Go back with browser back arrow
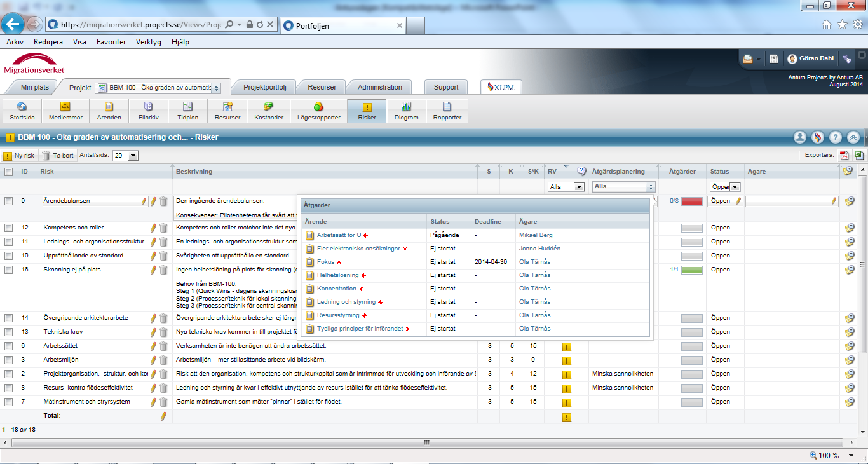This screenshot has width=868, height=464. (13, 24)
